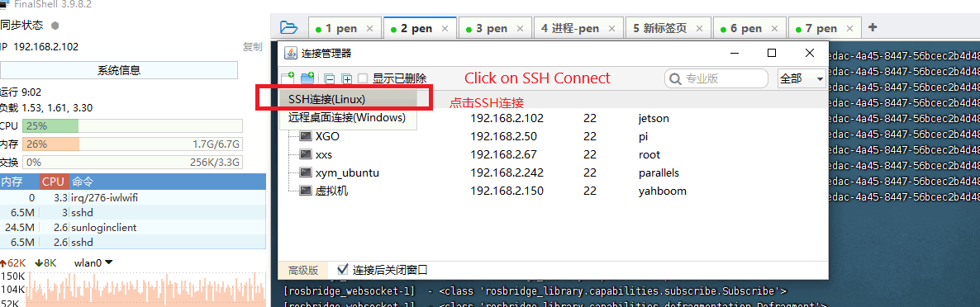The height and width of the screenshot is (307, 980).
Task: Choose 远程桌面连接(Windows) menu item
Action: tap(348, 117)
